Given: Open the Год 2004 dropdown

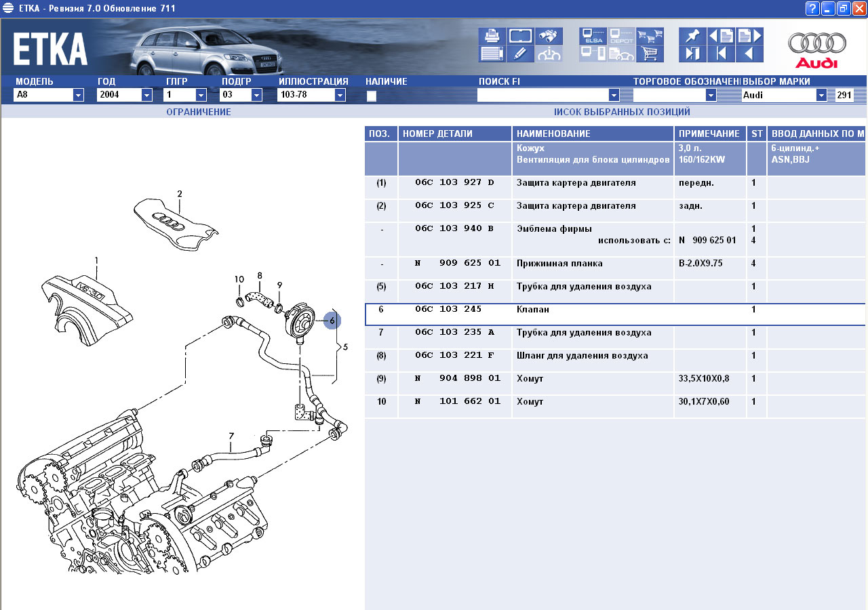Looking at the screenshot, I should tap(146, 96).
